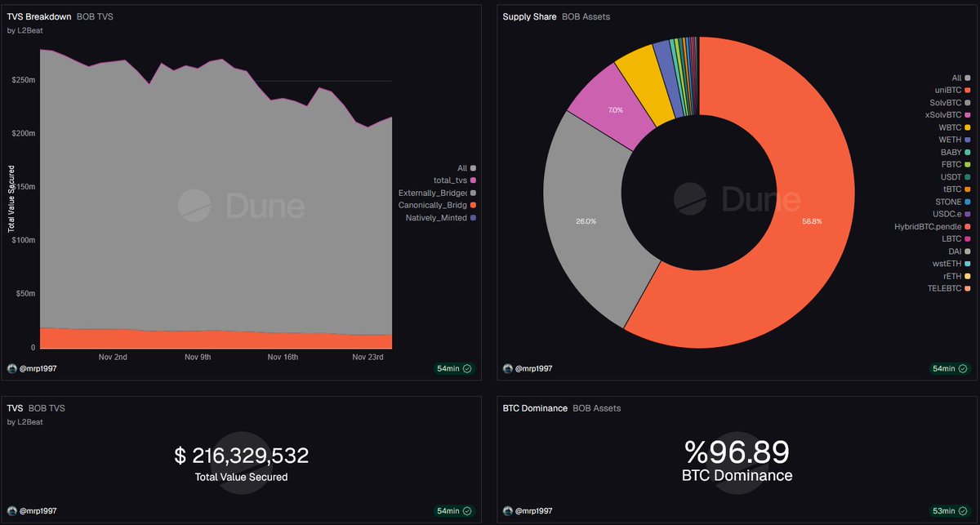Viewport: 980px width, 525px height.
Task: Click the "by L2Beat" subtitle in TVS counter
Action: [25, 422]
